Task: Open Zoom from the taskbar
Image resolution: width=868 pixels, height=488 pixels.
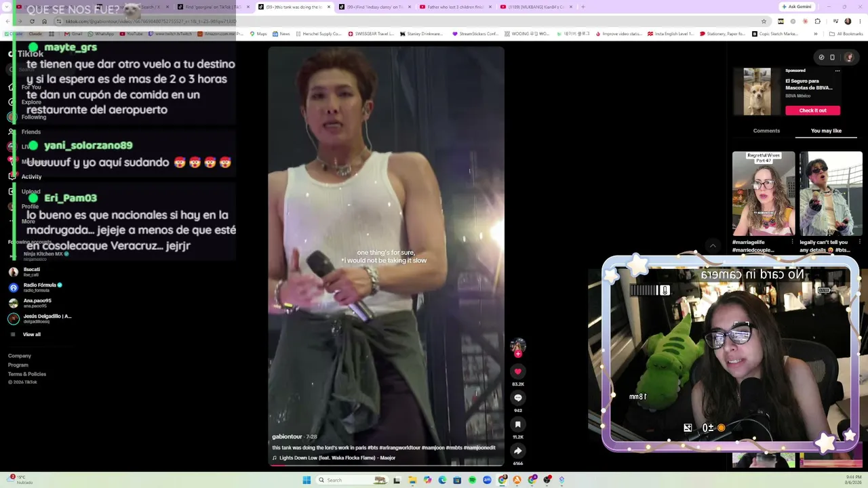Action: [x=487, y=480]
